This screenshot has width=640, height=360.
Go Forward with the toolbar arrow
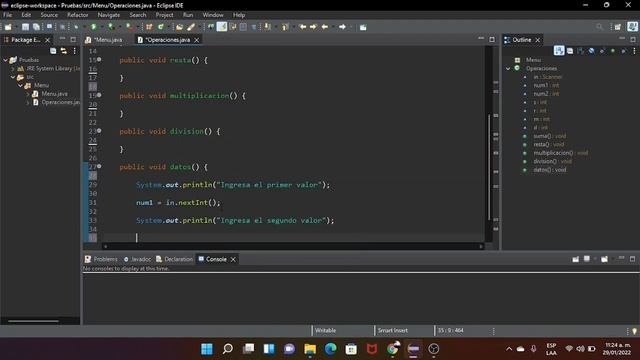click(x=342, y=27)
